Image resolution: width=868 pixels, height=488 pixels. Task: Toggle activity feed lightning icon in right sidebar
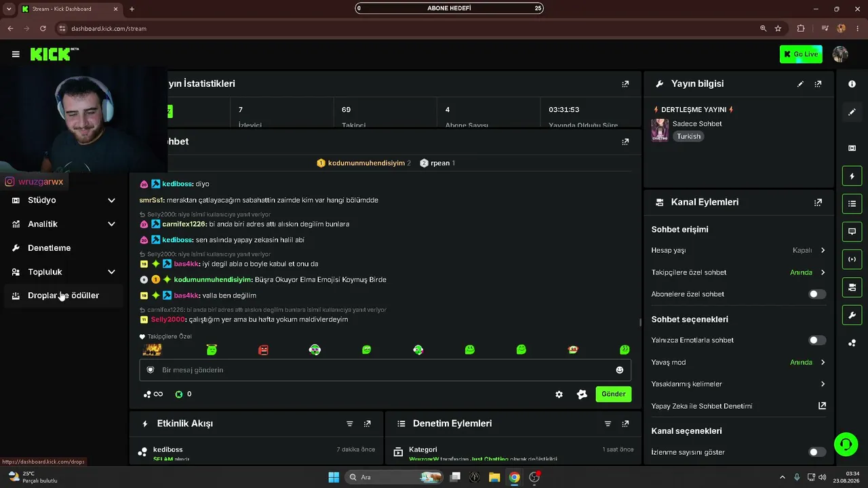click(x=852, y=176)
